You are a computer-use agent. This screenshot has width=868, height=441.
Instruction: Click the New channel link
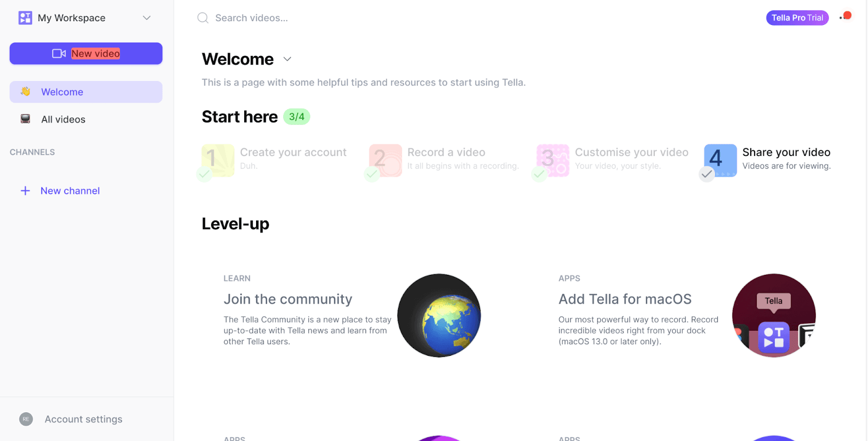pos(70,191)
